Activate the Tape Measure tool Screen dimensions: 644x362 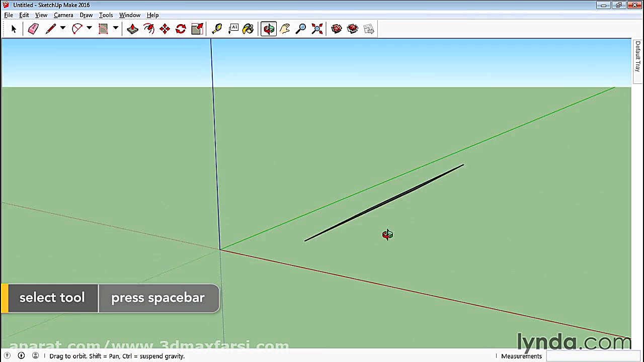pos(217,29)
